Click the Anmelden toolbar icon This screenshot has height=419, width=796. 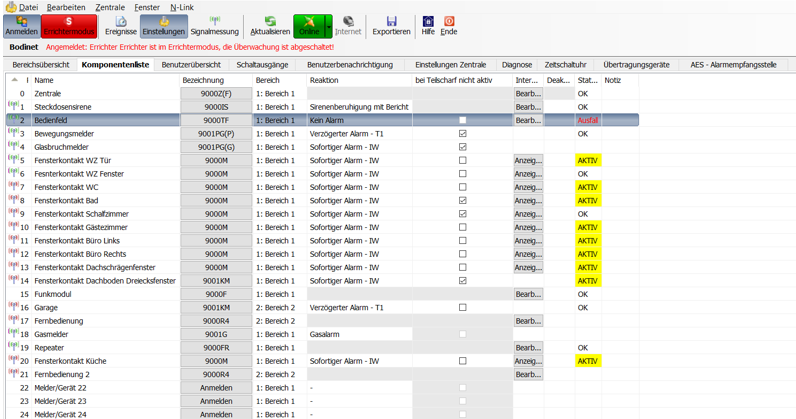point(21,25)
